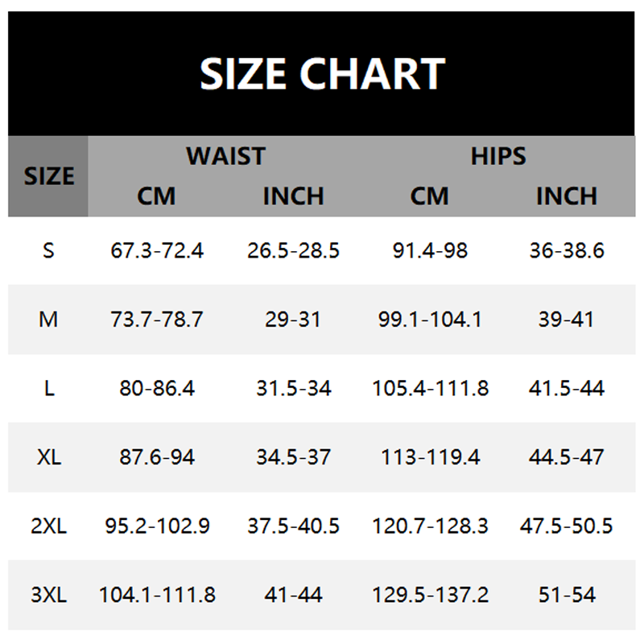This screenshot has height=644, width=644.
Task: Click the hips value 91.4-98
Action: 430,250
